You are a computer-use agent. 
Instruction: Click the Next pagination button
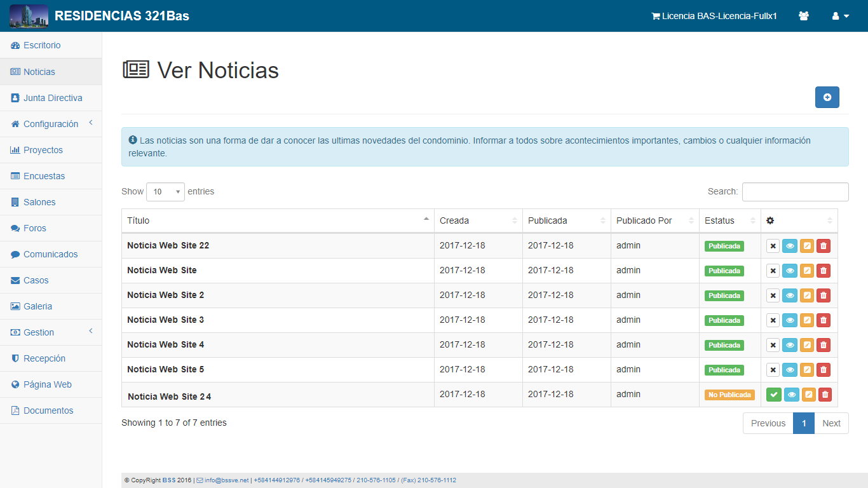pyautogui.click(x=831, y=423)
